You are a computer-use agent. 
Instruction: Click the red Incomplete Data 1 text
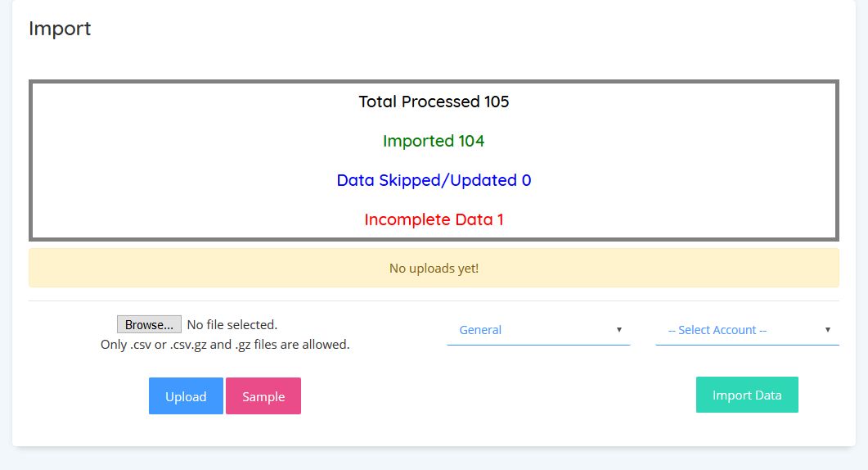pyautogui.click(x=434, y=219)
